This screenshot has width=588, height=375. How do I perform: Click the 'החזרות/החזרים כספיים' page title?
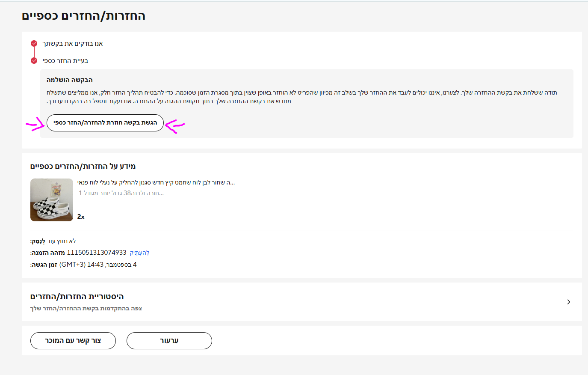84,16
